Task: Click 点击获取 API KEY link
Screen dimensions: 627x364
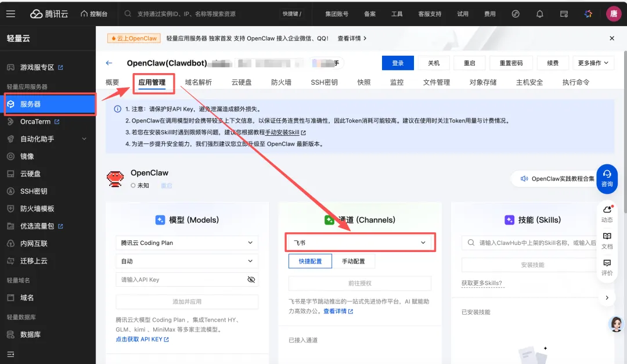Action: tap(142, 339)
